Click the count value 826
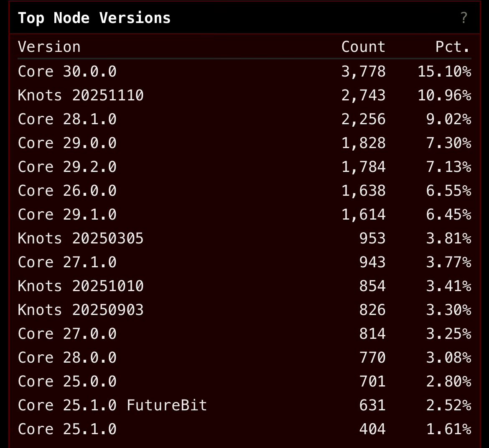The width and height of the screenshot is (489, 448). 372,310
